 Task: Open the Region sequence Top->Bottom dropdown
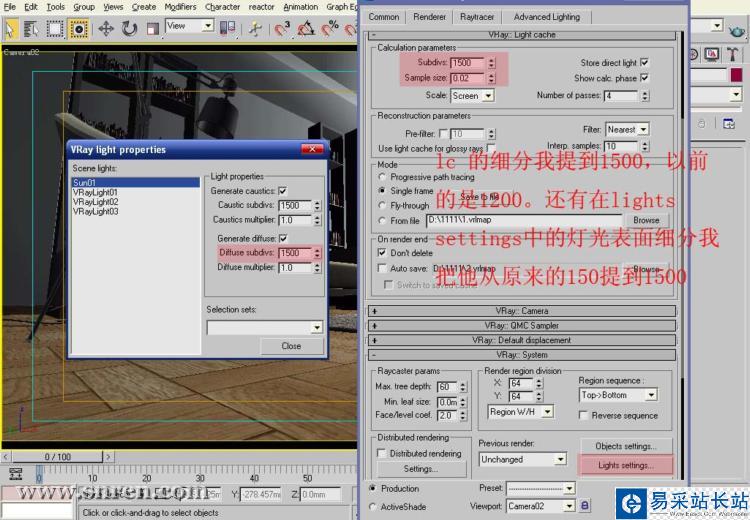618,395
